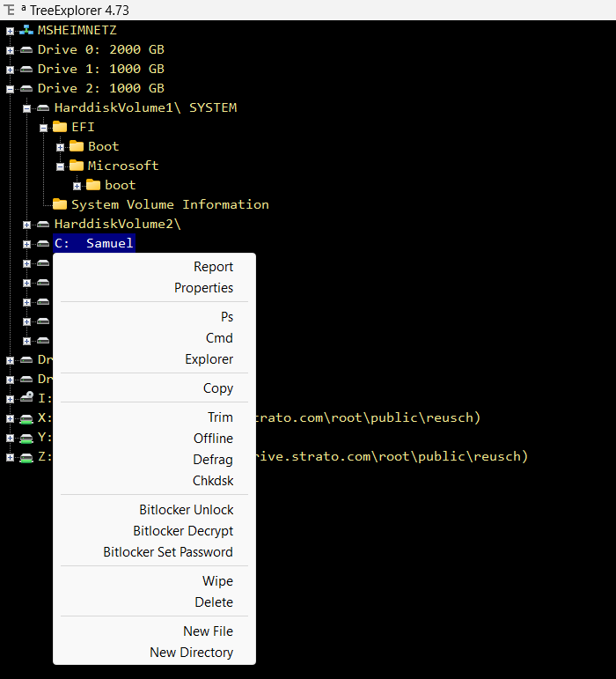Click the Drive 0 disk icon
The height and width of the screenshot is (679, 616).
26,49
